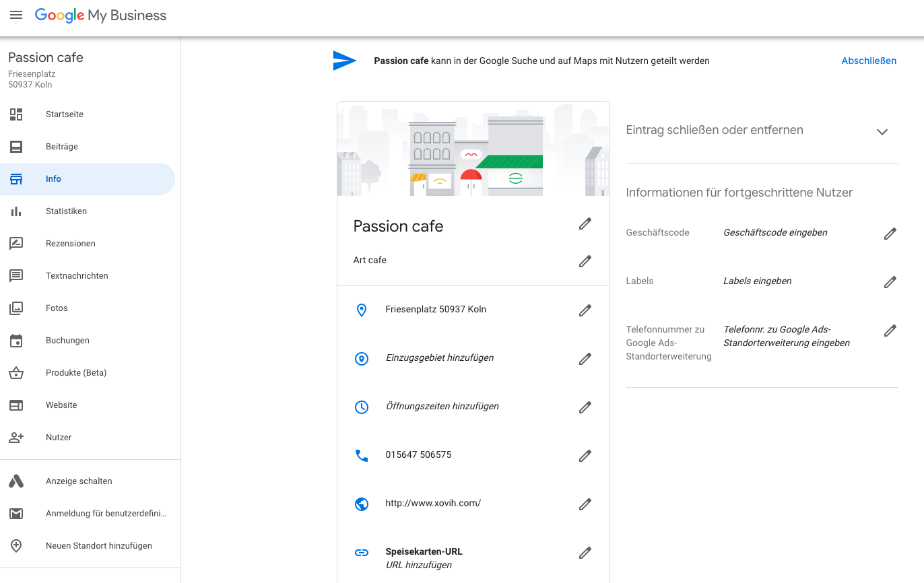Click the Textnachrichten message icon
The height and width of the screenshot is (583, 924).
[x=16, y=276]
